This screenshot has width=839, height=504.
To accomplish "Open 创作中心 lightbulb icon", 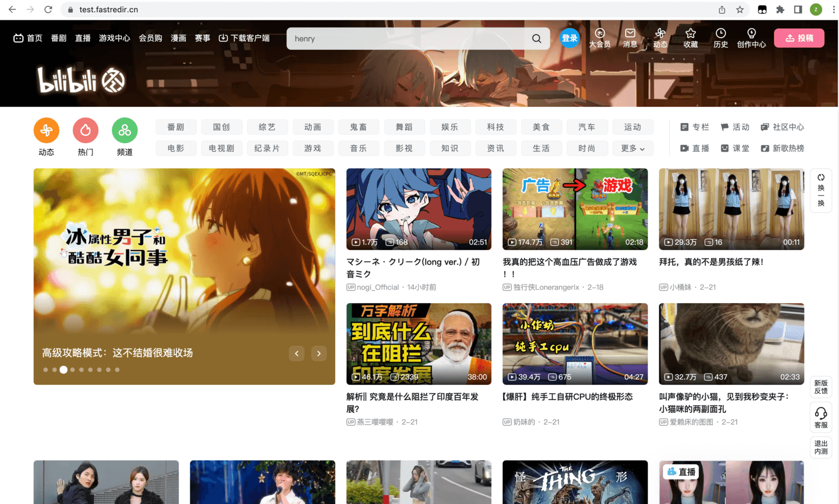I will tap(751, 38).
